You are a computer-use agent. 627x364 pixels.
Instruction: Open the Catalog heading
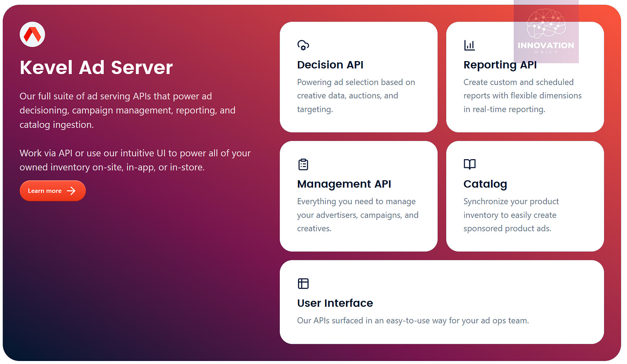click(x=485, y=184)
